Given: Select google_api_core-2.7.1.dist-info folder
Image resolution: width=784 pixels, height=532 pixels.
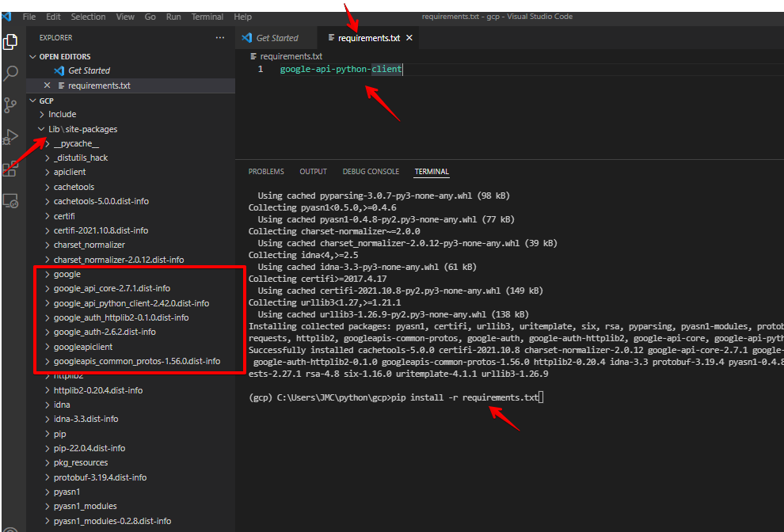Looking at the screenshot, I should [131, 288].
